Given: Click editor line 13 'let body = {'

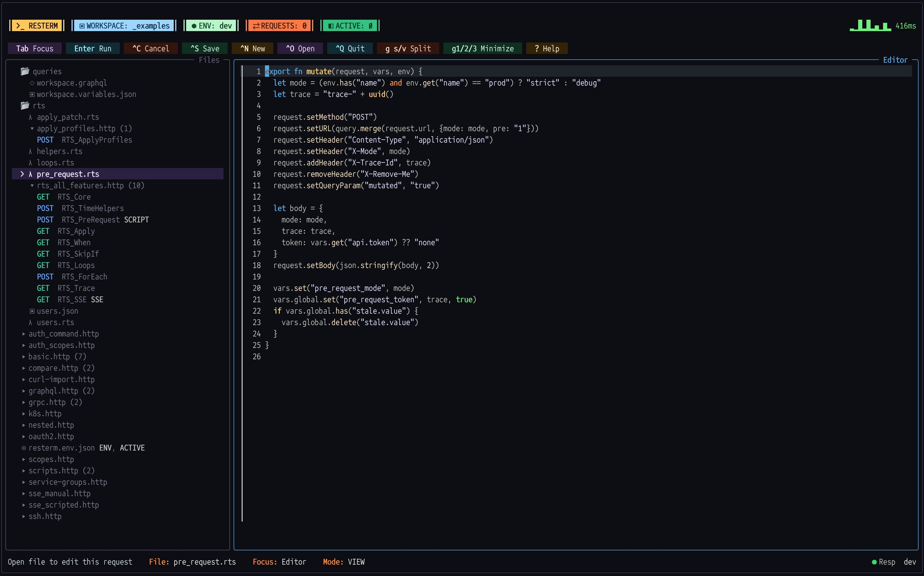Looking at the screenshot, I should [x=298, y=208].
